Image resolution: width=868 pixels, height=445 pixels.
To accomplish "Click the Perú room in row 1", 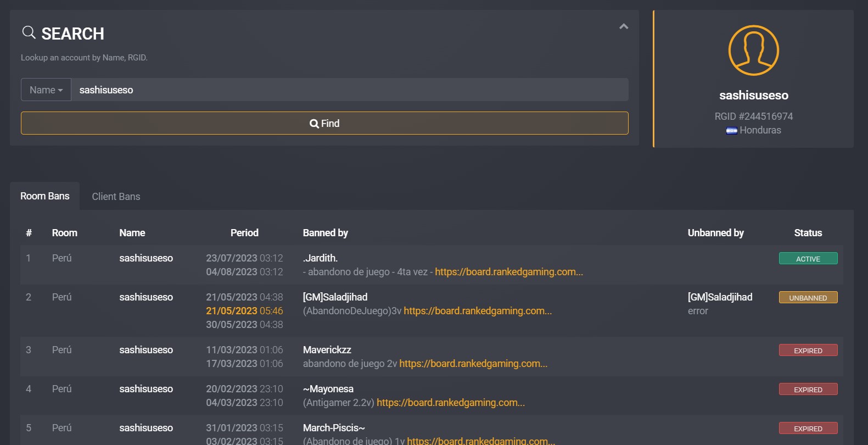I will point(62,258).
